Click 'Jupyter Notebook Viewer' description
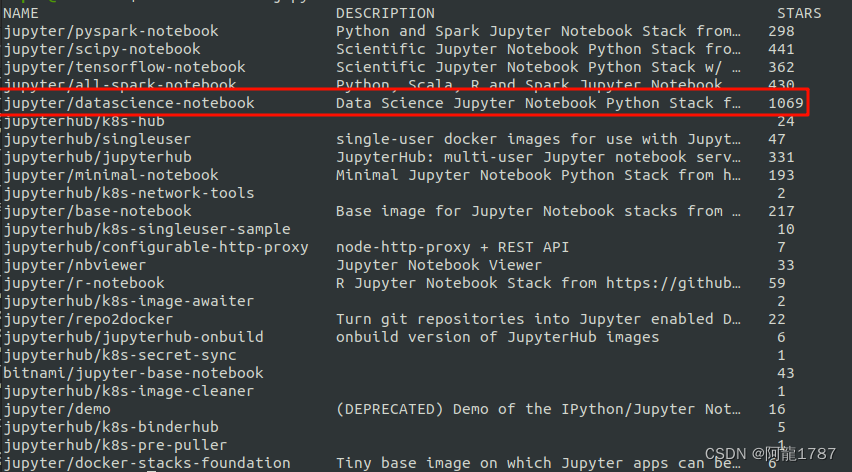This screenshot has height=472, width=852. [439, 265]
